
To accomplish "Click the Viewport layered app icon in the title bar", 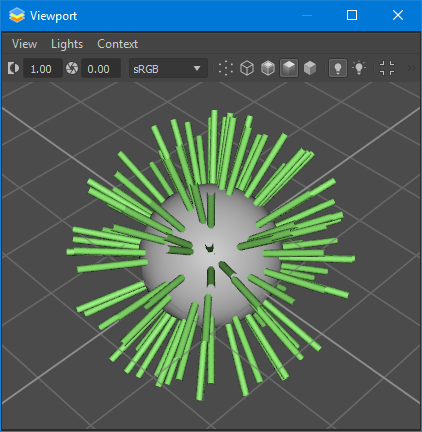I will 17,15.
